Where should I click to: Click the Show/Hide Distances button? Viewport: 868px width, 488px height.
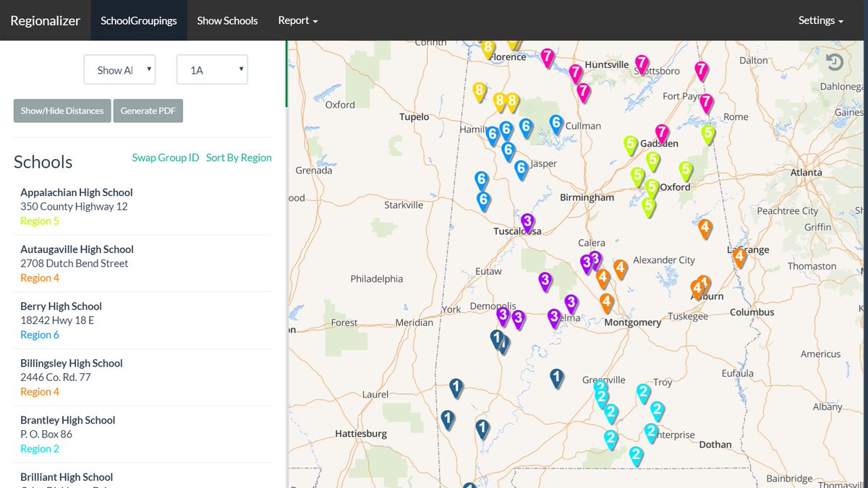[62, 111]
